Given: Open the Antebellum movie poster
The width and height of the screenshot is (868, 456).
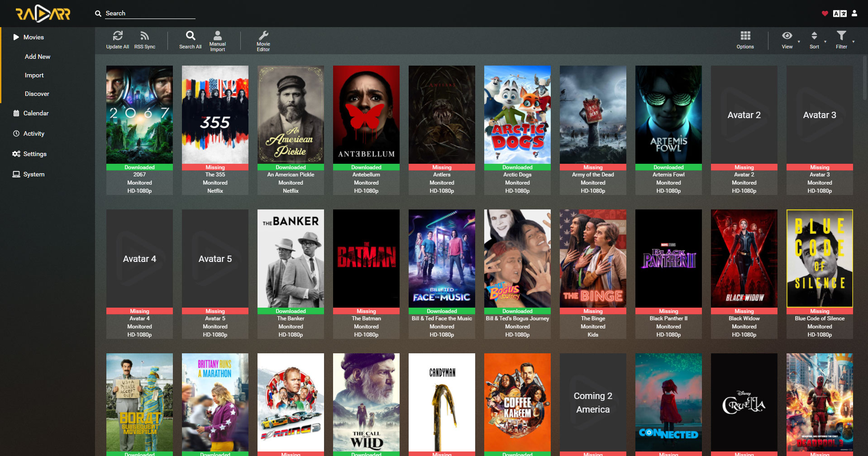Looking at the screenshot, I should click(366, 114).
